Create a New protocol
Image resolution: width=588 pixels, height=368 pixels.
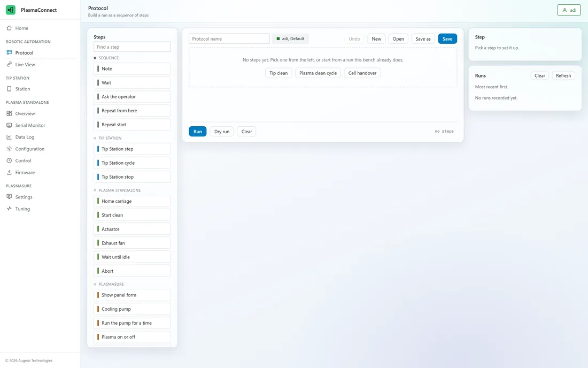(x=376, y=39)
